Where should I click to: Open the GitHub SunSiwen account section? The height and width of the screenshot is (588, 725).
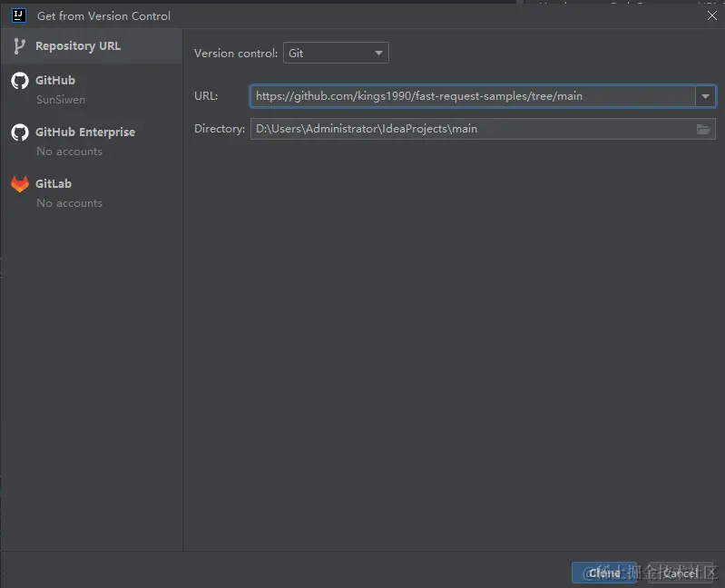(x=91, y=89)
